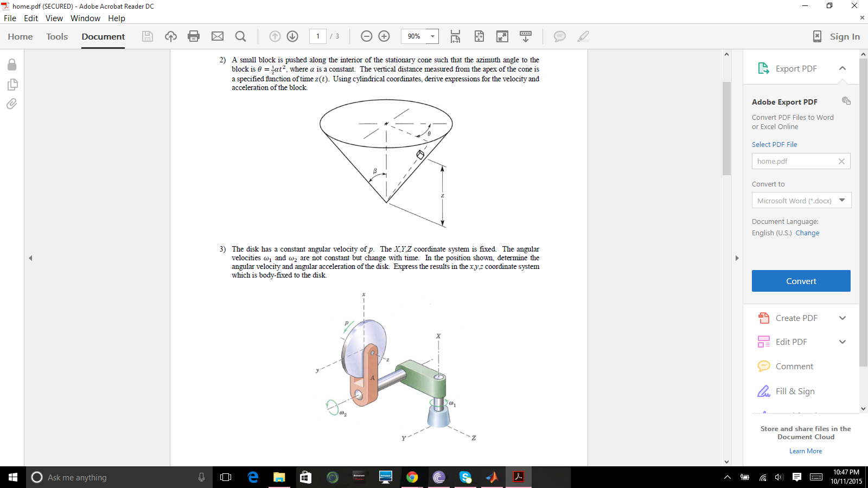Change the document language link
Image resolution: width=868 pixels, height=488 pixels.
[x=807, y=233]
